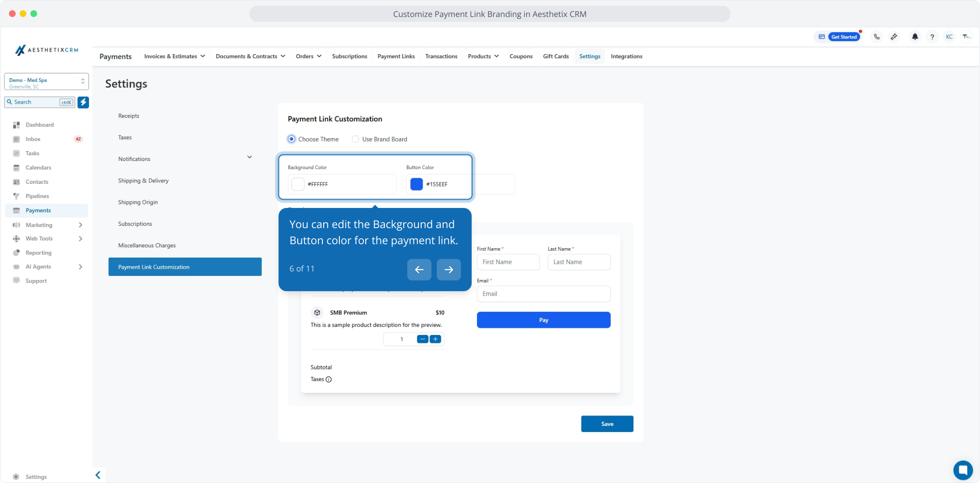Open the Integrations tab
This screenshot has width=980, height=483.
[626, 56]
